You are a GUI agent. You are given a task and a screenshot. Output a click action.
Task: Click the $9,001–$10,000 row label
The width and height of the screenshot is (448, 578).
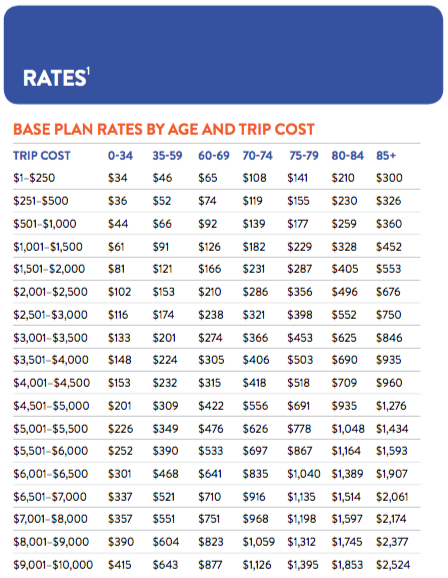pos(53,565)
